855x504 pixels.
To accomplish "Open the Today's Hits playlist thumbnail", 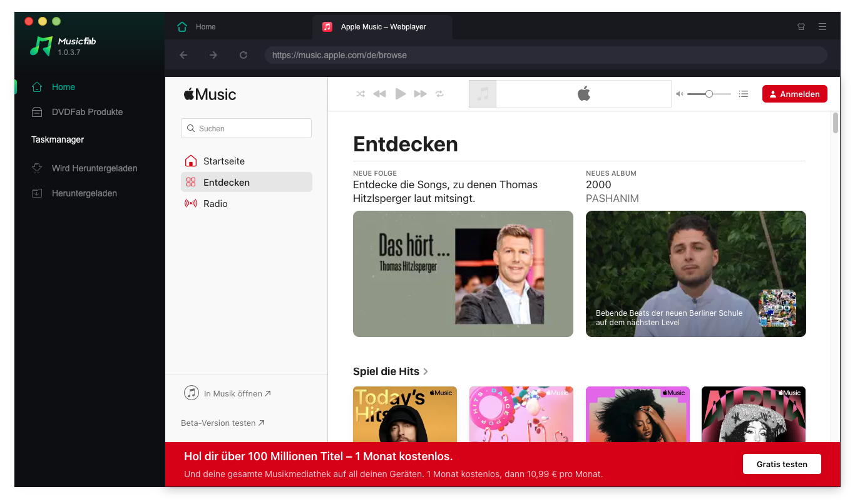I will coord(405,414).
